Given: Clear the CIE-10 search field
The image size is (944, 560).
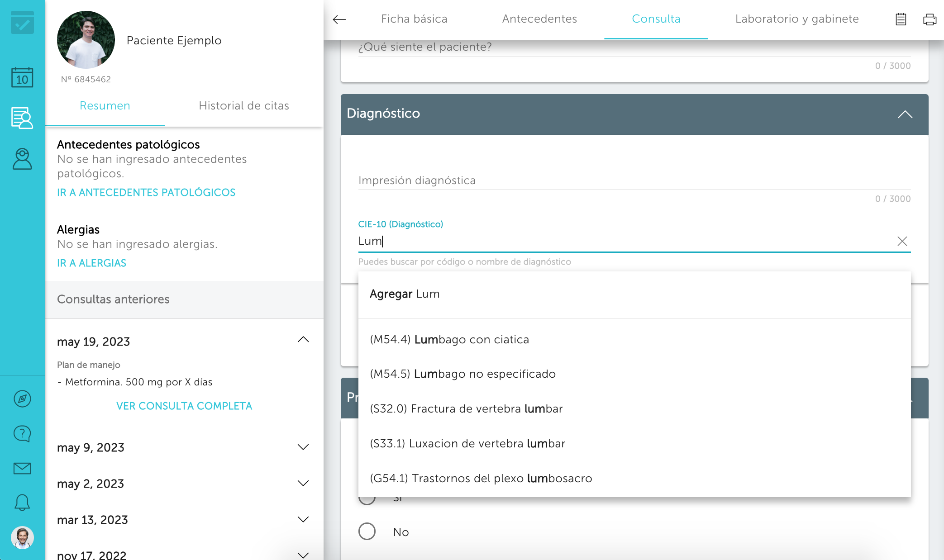Looking at the screenshot, I should (902, 241).
